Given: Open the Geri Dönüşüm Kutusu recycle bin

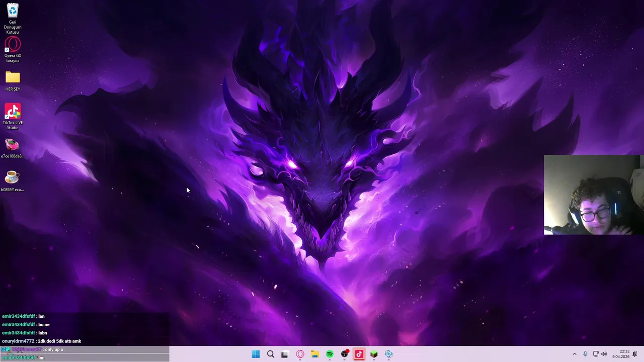Looking at the screenshot, I should tap(13, 19).
